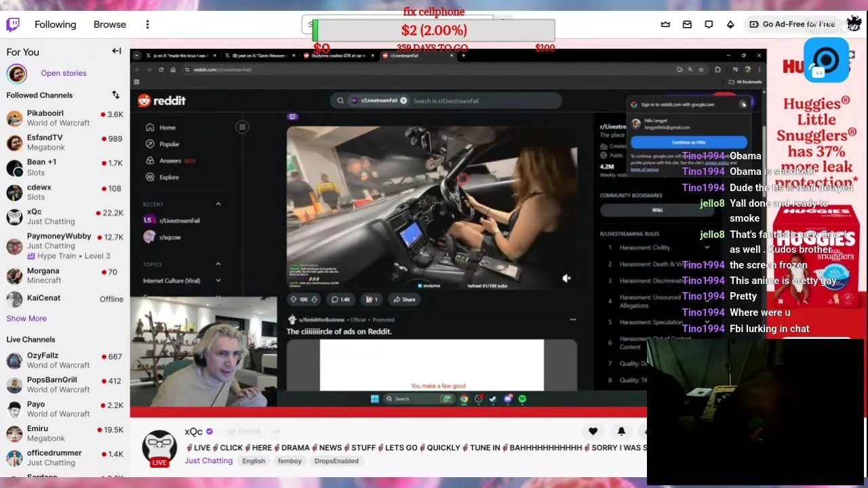
Task: Open Wiki community bookmark button
Action: [657, 210]
